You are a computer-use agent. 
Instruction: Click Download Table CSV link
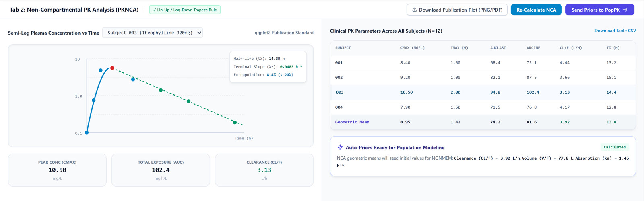[615, 31]
